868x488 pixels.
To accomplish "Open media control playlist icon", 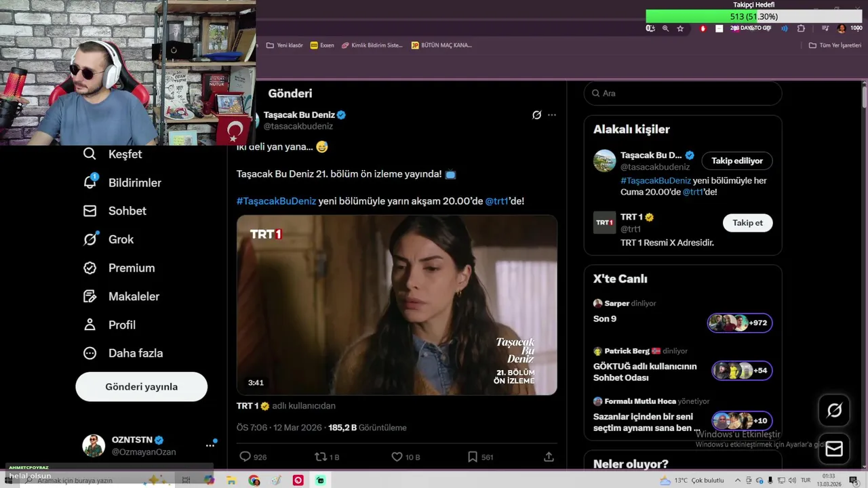I will pos(825,28).
